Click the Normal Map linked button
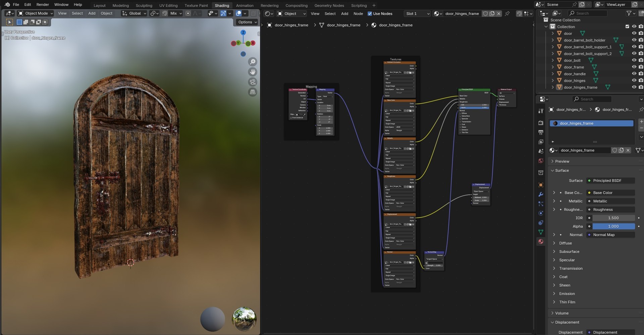 (x=610, y=235)
